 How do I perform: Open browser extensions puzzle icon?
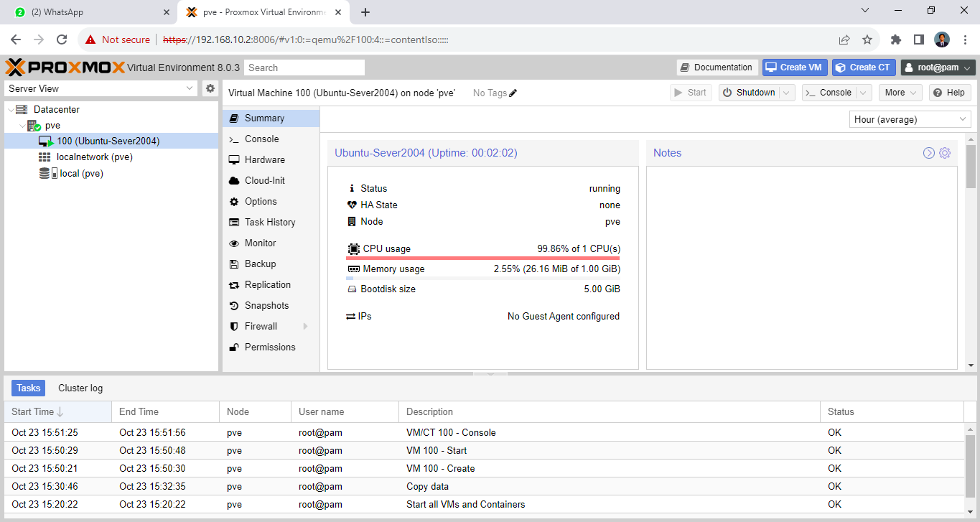click(x=895, y=39)
